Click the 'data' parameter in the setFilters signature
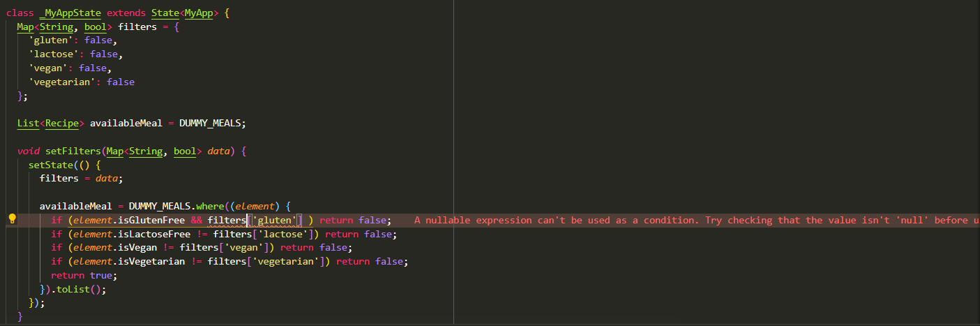 tap(218, 151)
